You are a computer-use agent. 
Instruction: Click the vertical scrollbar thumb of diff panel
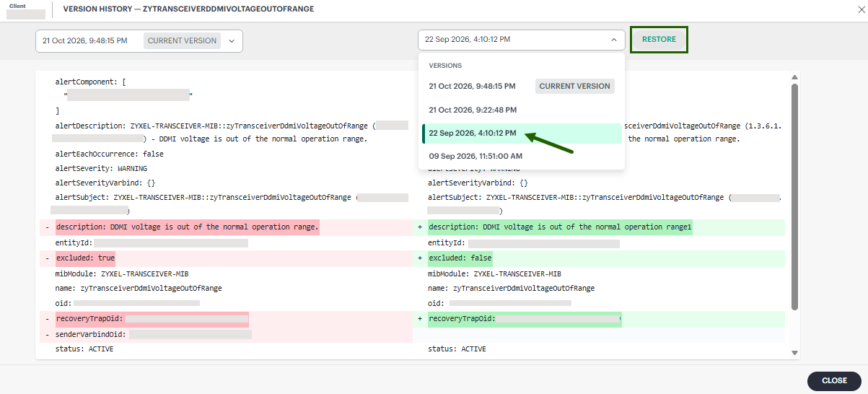pyautogui.click(x=795, y=196)
